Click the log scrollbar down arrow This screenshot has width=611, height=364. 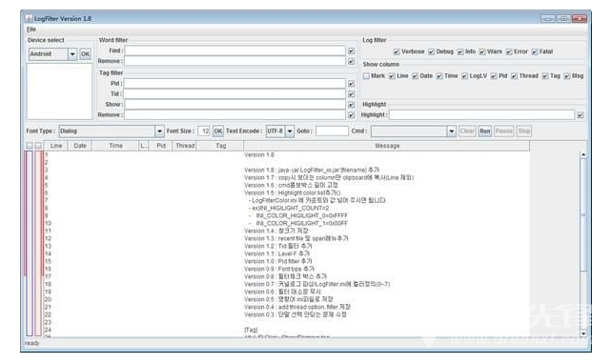pos(583,334)
